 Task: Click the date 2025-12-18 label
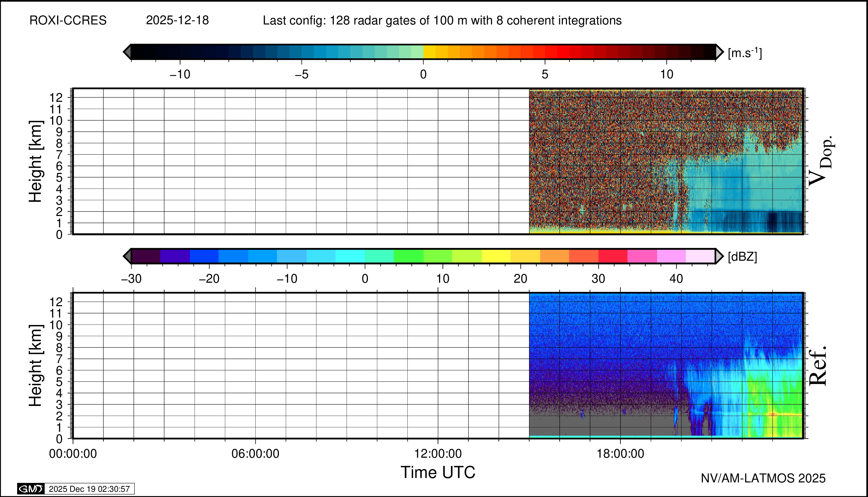[x=177, y=21]
